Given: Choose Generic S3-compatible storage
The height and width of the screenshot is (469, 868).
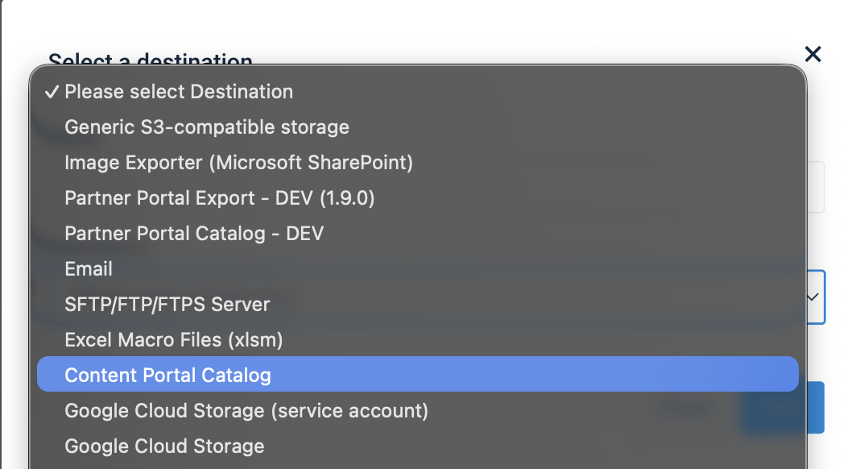Looking at the screenshot, I should 417,127.
